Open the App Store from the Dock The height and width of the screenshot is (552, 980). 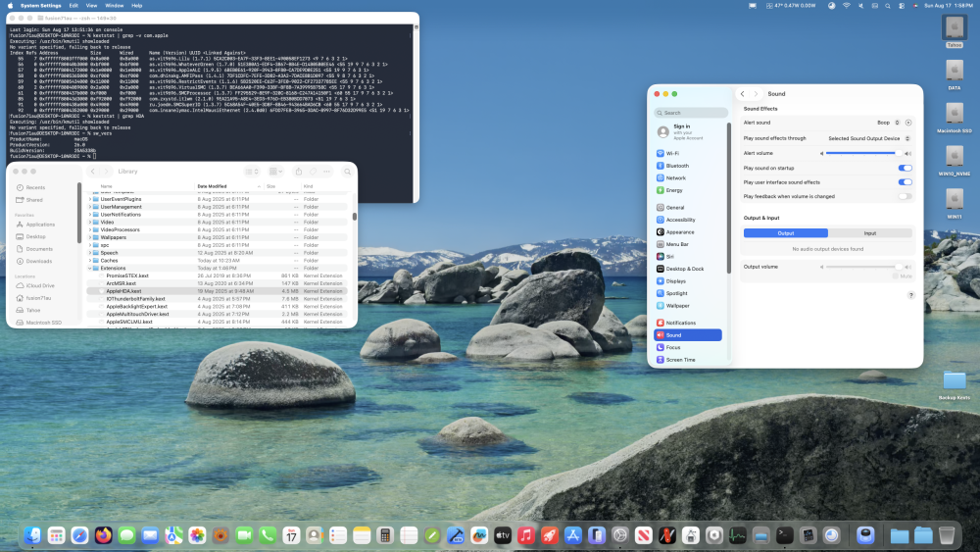click(573, 535)
